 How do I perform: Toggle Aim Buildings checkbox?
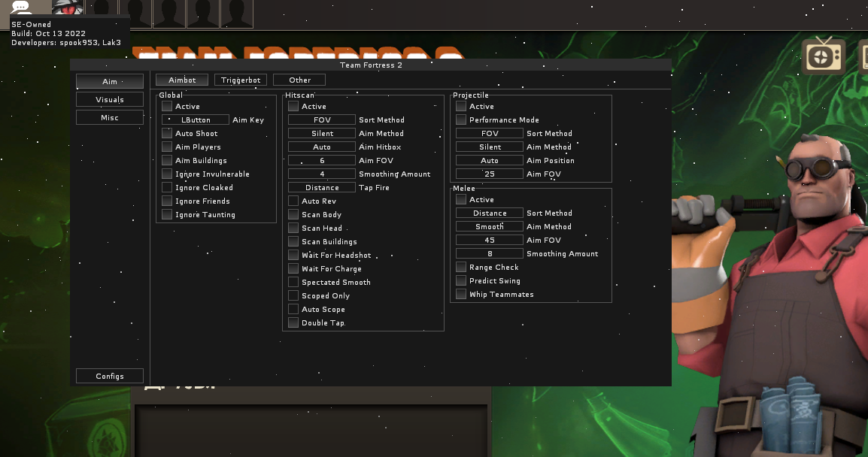(167, 160)
